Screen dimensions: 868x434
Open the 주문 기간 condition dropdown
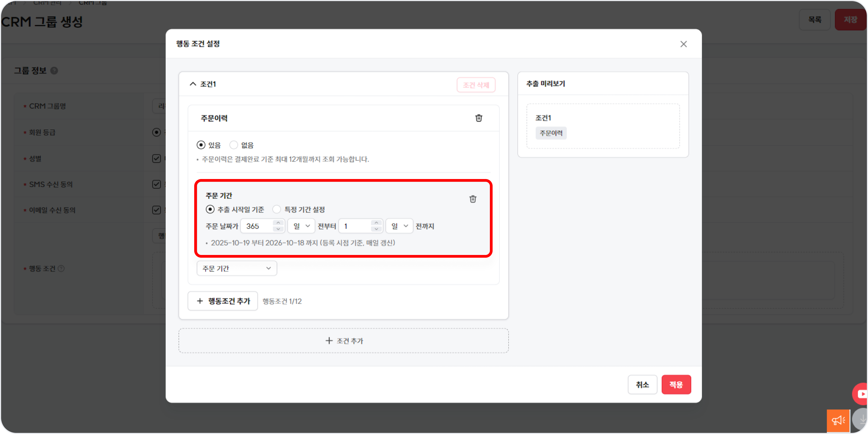click(237, 268)
